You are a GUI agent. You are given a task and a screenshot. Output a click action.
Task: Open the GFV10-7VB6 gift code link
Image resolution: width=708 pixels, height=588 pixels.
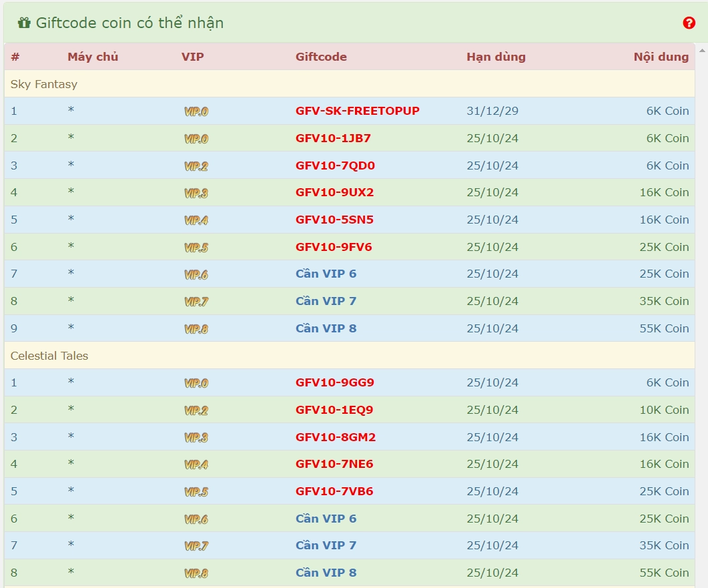(334, 491)
